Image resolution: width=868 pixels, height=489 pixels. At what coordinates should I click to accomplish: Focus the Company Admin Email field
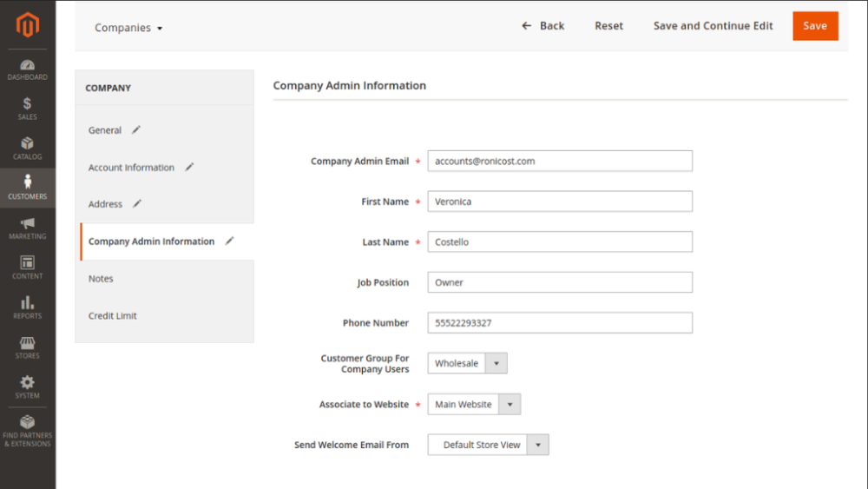click(560, 162)
